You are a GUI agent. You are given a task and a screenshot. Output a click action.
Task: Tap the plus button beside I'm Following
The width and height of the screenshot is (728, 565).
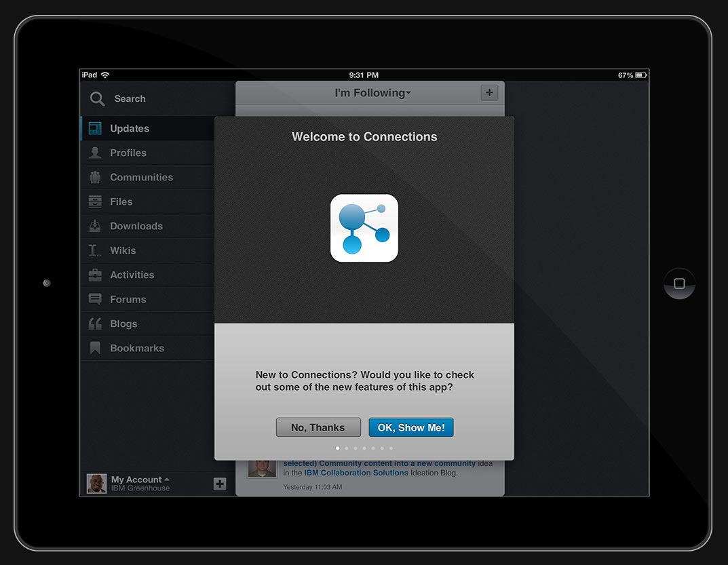pos(489,93)
